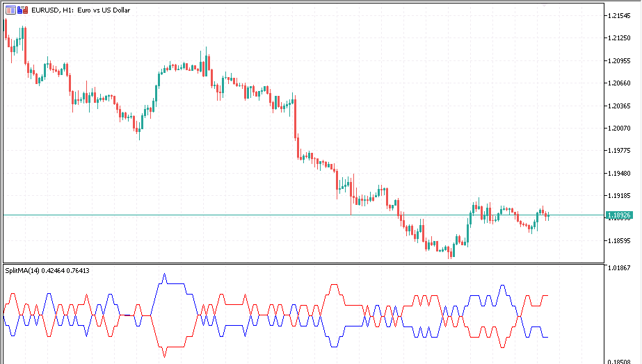Click the 1.19775 price scale label
The image size is (642, 364).
pos(618,151)
